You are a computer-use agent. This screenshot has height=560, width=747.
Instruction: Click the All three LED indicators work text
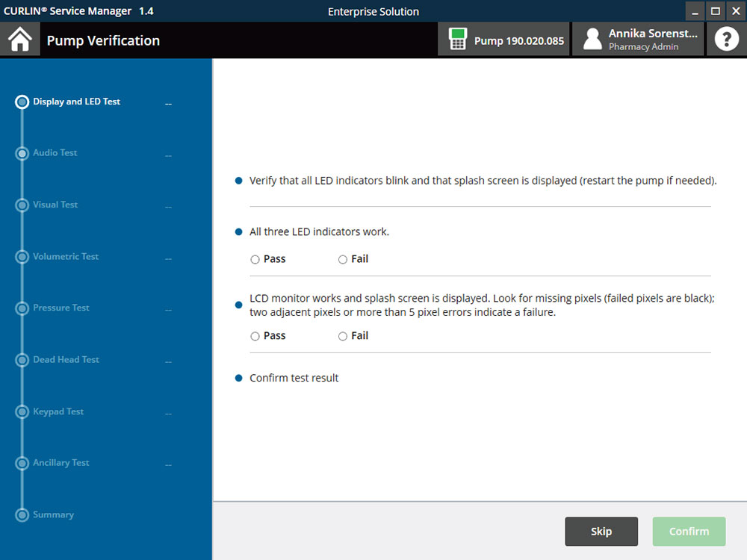click(319, 232)
